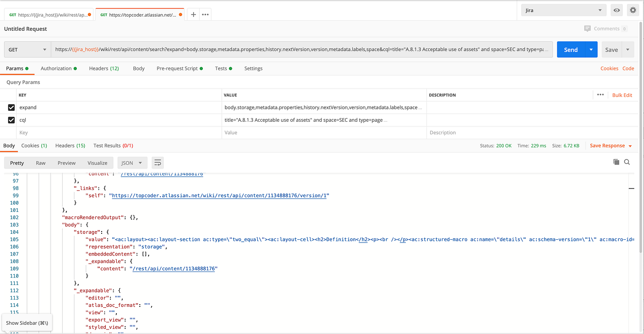Viewport: 644px width, 334px height.
Task: Click the request URL input field
Action: click(x=299, y=49)
